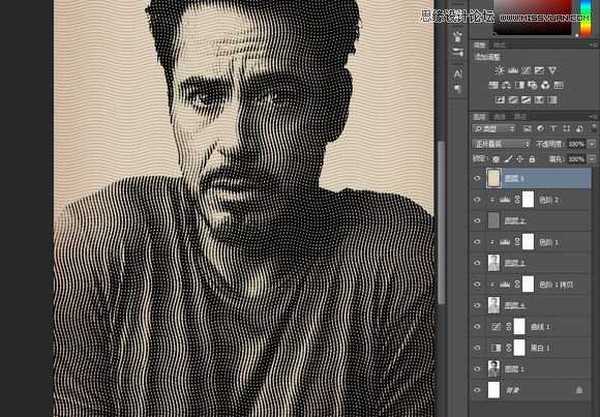Switch to the 调整 Adjustments tab
The width and height of the screenshot is (600, 417).
[x=479, y=45]
